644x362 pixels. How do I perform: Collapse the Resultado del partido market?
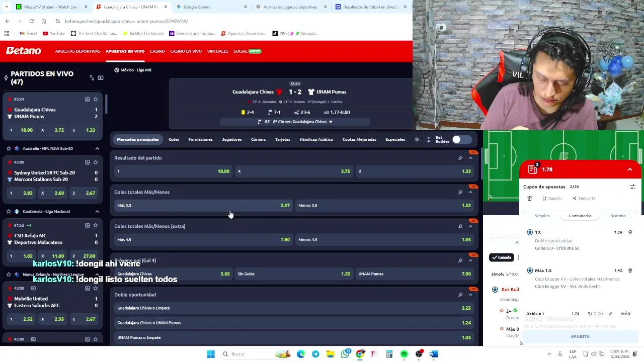pos(470,158)
